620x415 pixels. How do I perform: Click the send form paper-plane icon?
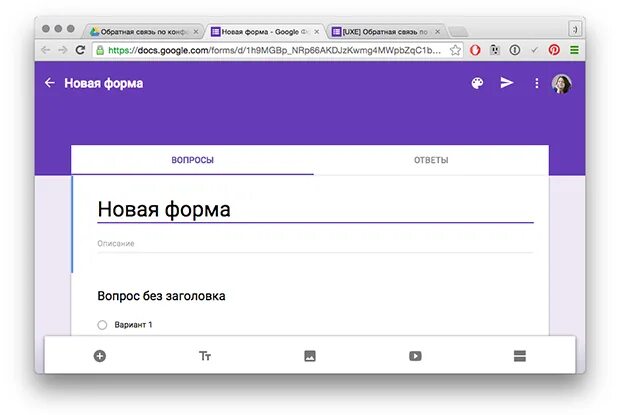(507, 83)
